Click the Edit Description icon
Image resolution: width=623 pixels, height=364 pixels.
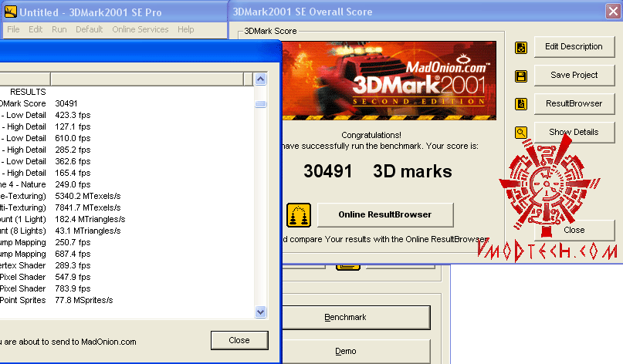point(521,48)
